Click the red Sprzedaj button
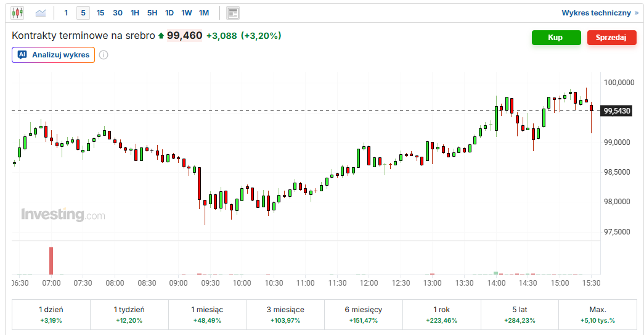 (x=611, y=38)
